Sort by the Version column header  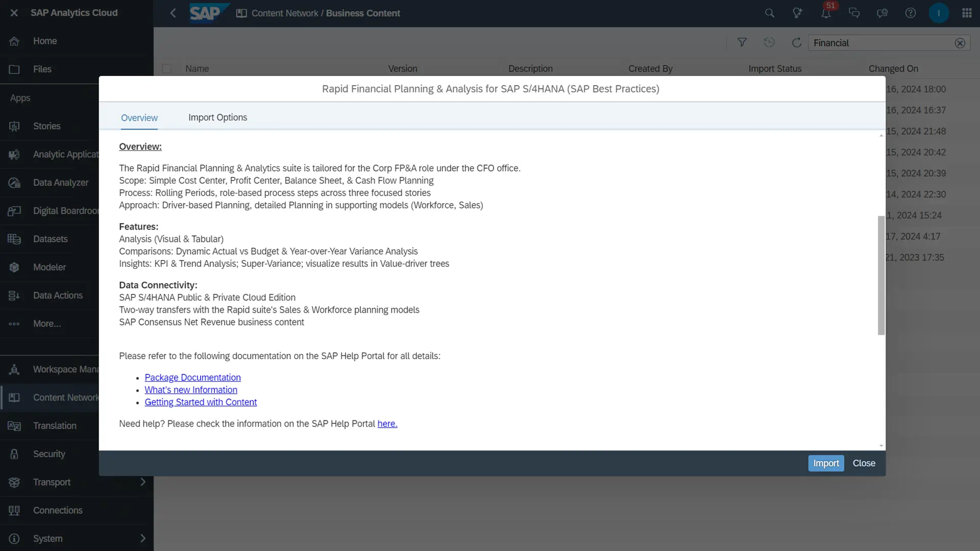pyautogui.click(x=403, y=68)
